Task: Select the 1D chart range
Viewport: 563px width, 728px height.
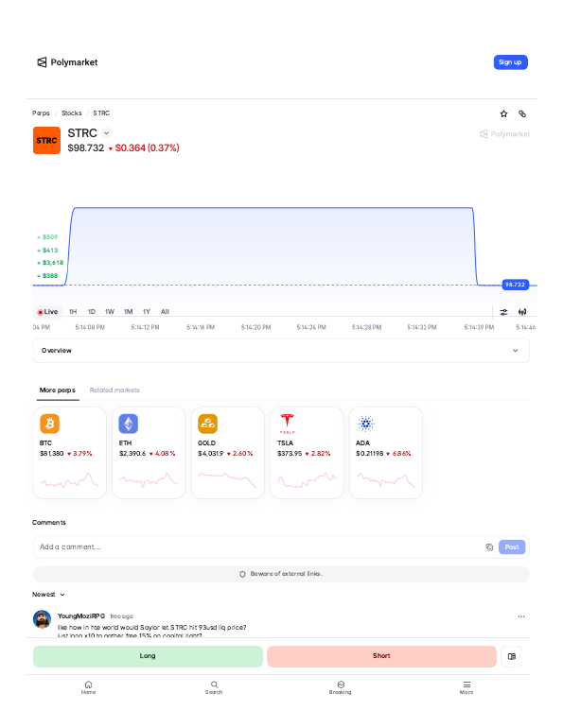Action: pyautogui.click(x=92, y=312)
